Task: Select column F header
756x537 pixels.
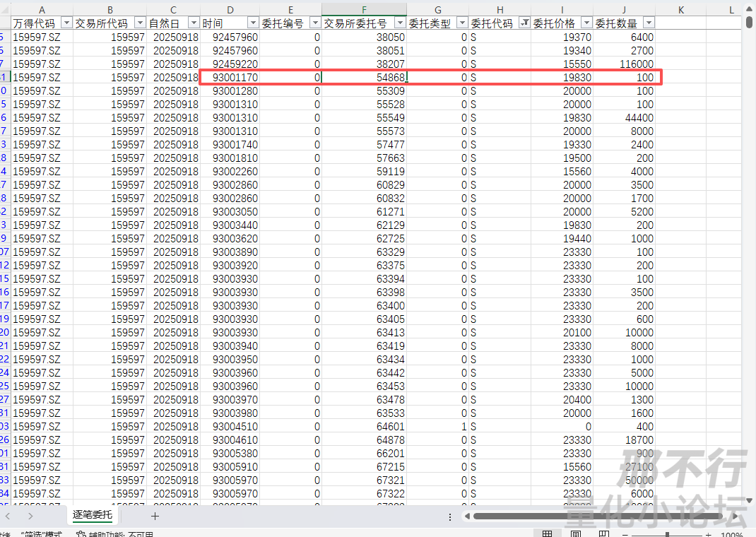Action: [364, 10]
